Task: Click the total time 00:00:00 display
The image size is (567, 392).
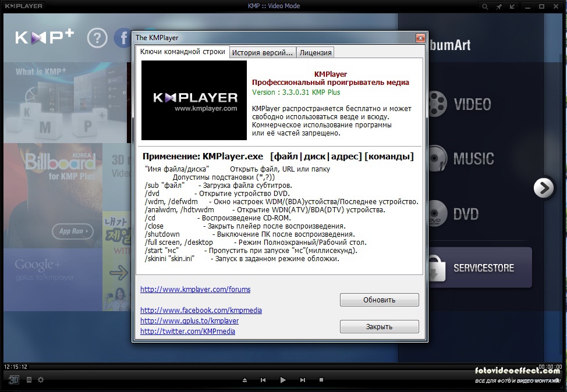Action: coord(550,367)
